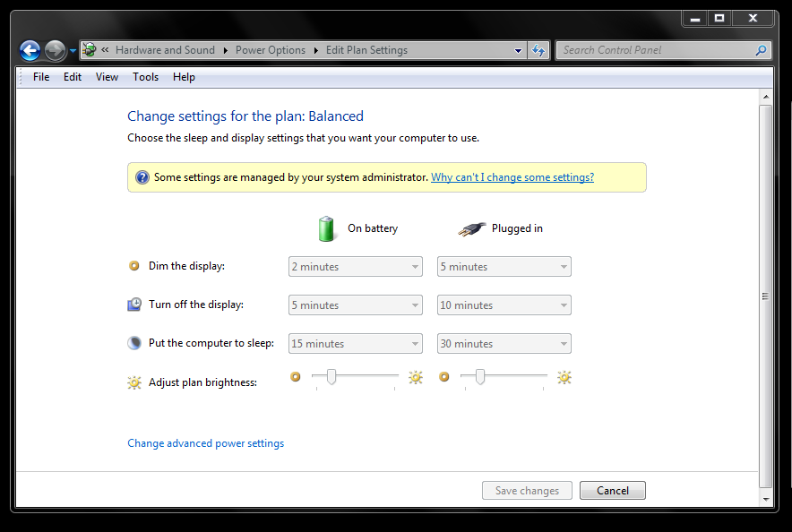The image size is (792, 532).
Task: Open Plugged in Turn off display dropdown
Action: [504, 305]
